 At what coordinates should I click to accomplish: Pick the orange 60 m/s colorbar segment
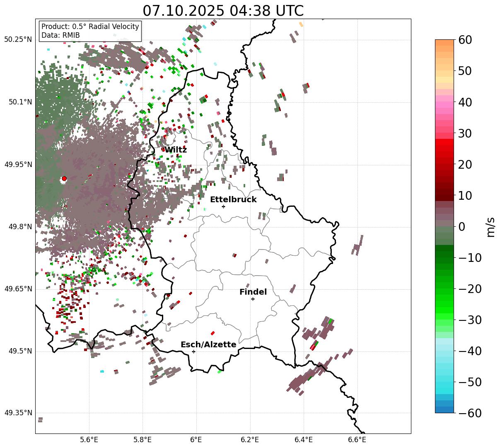[x=444, y=43]
